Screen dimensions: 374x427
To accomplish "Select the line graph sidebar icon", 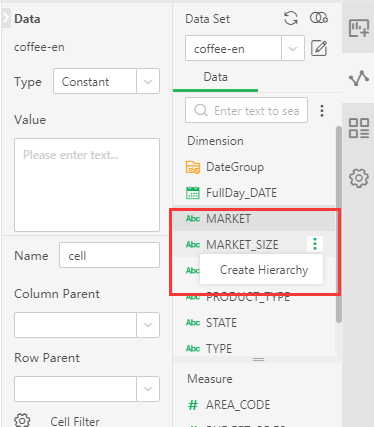I will tap(359, 78).
